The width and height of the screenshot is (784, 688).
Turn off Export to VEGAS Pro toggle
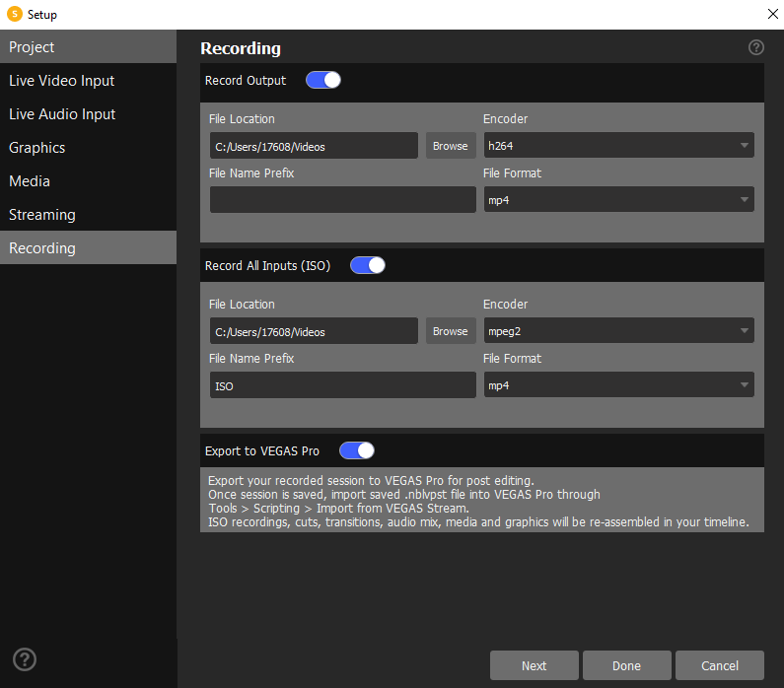pyautogui.click(x=357, y=450)
